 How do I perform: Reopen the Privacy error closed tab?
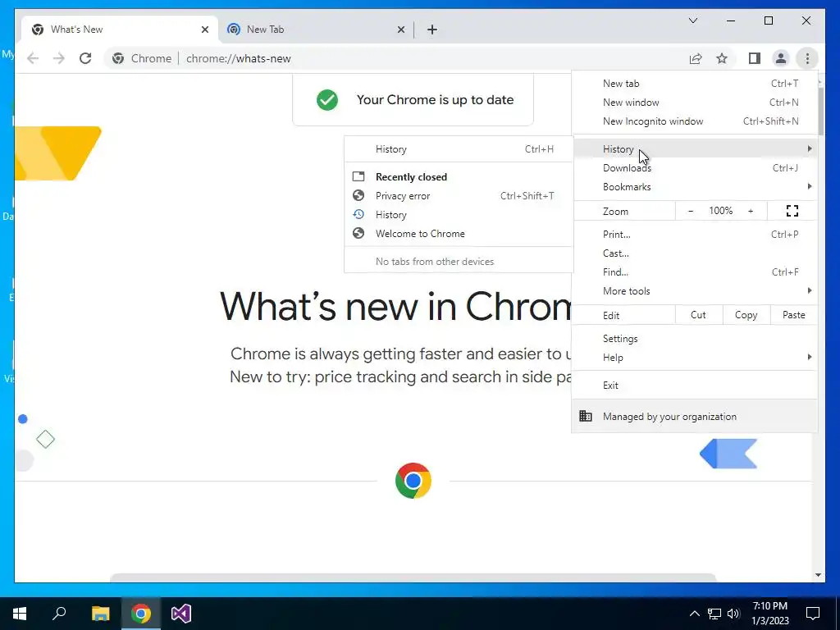459,195
